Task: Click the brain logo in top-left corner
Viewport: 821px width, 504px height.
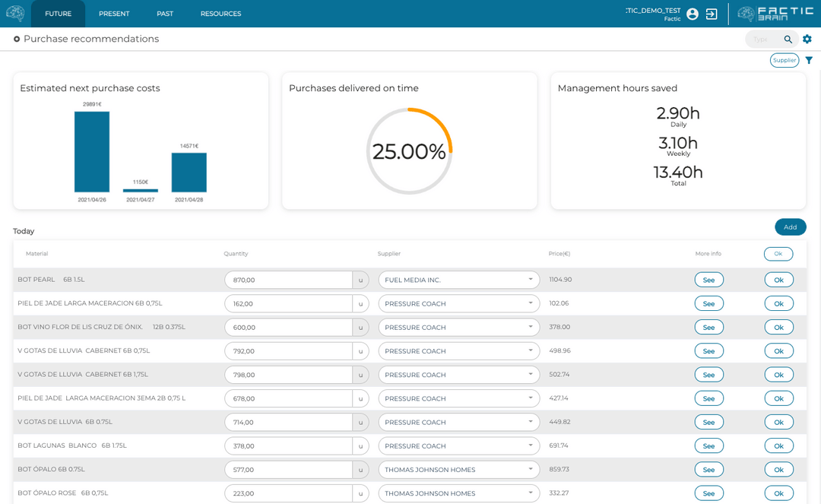Action: point(15,13)
